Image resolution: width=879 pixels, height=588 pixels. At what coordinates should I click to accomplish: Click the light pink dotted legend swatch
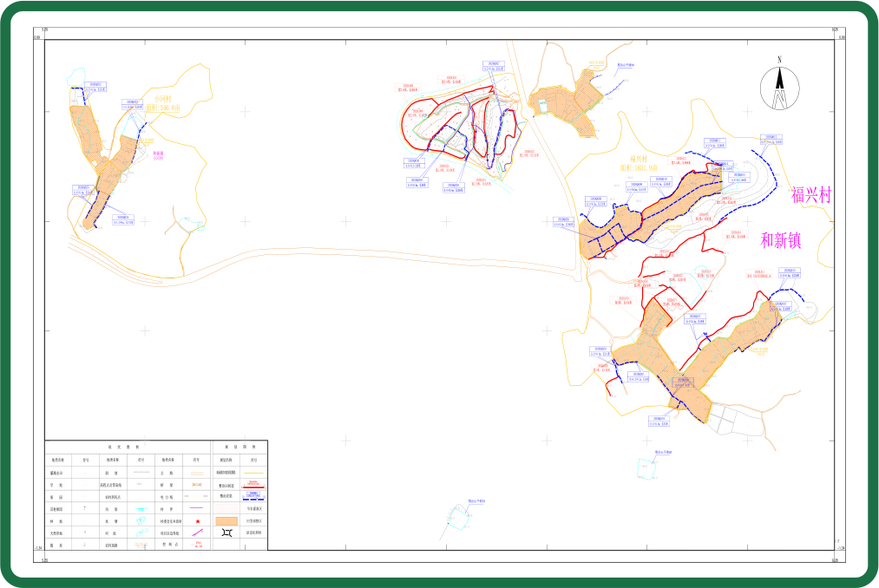(226, 508)
